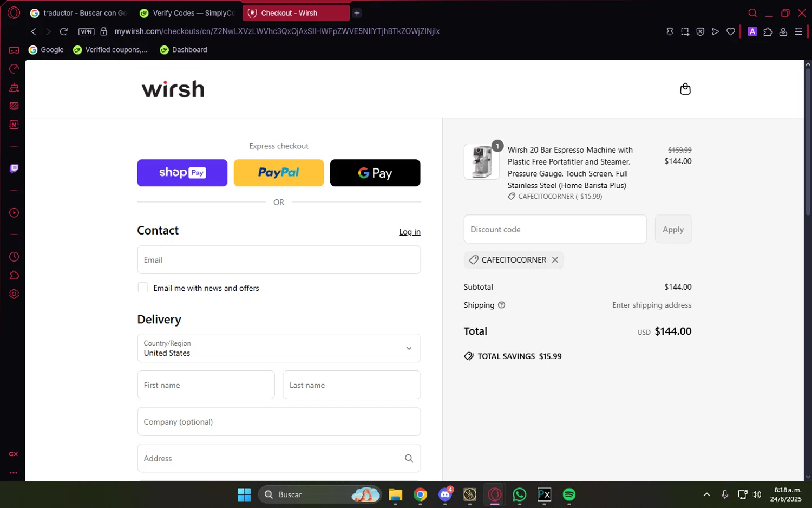
Task: Click the Email input field
Action: [279, 259]
